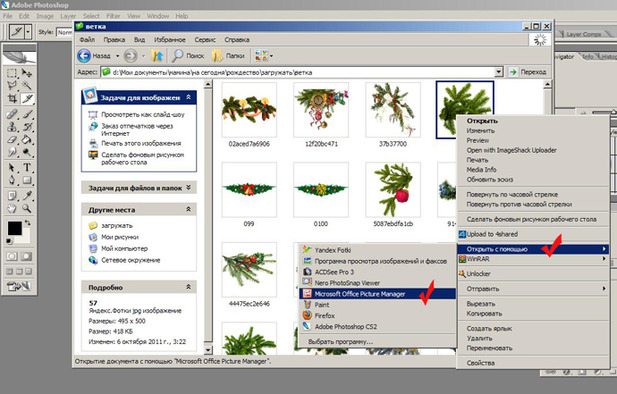617x394 pixels.
Task: Open the Файл menu in Explorer
Action: 87,40
